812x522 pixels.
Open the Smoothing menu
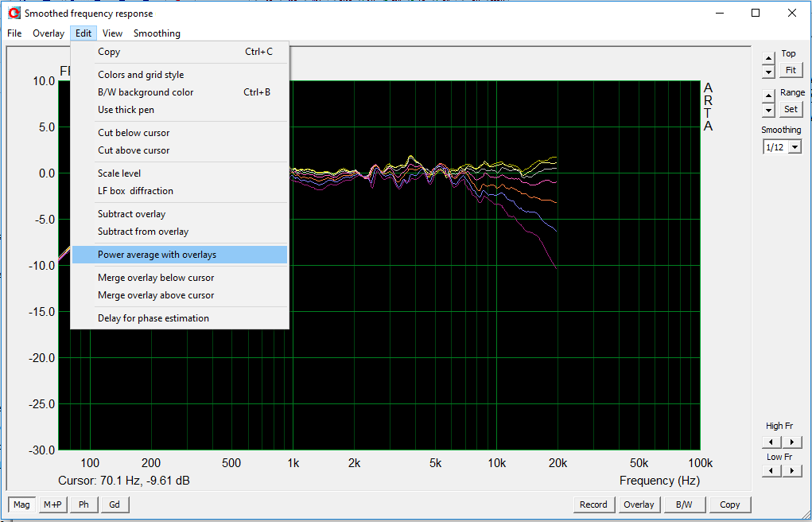(157, 33)
